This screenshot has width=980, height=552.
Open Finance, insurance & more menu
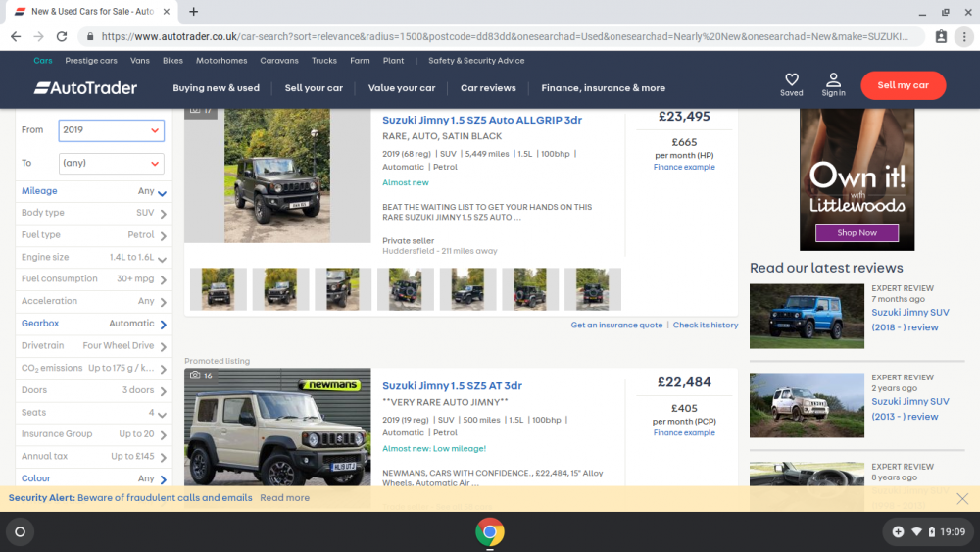[603, 88]
